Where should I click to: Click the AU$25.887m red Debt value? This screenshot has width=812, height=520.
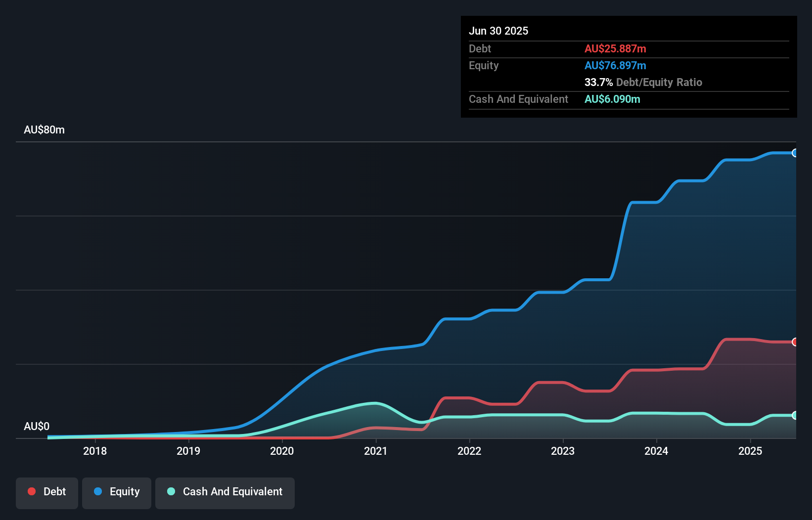tap(616, 48)
